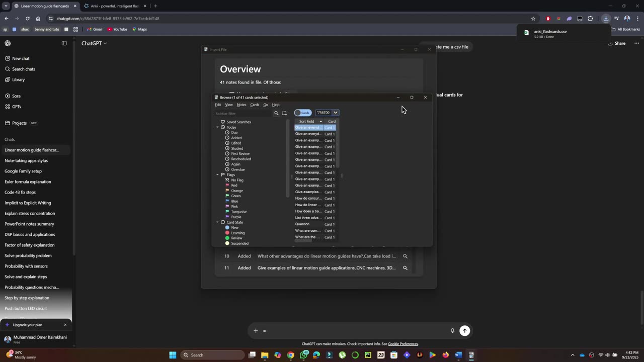Open the Cookie Preferences link
The image size is (644, 362).
tap(403, 344)
